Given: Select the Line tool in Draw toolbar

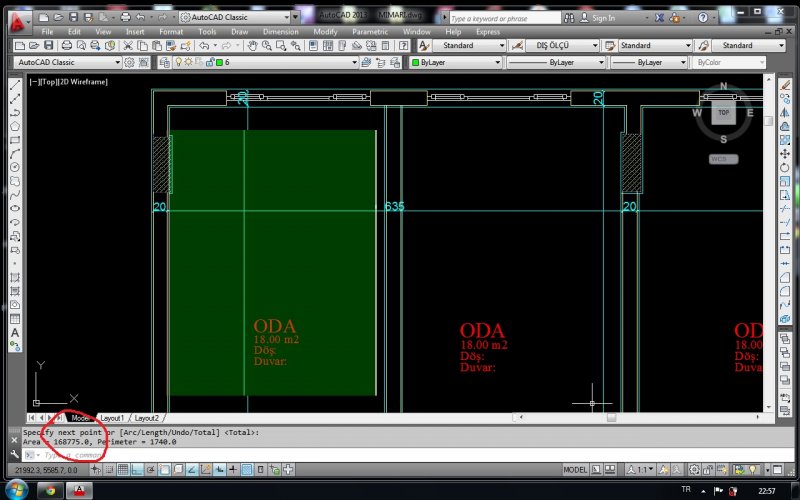Looking at the screenshot, I should [x=15, y=85].
